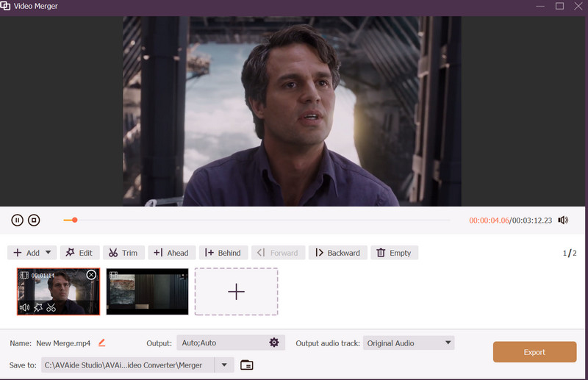The width and height of the screenshot is (588, 380).
Task: Toggle audio icon on first clip thumbnail
Action: [24, 307]
